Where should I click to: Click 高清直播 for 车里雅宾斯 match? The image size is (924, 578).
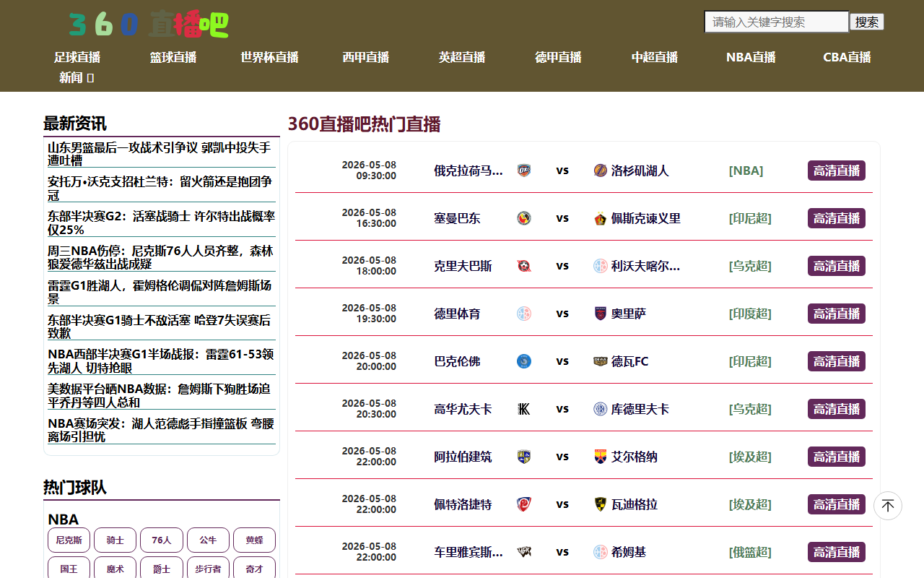click(x=837, y=552)
